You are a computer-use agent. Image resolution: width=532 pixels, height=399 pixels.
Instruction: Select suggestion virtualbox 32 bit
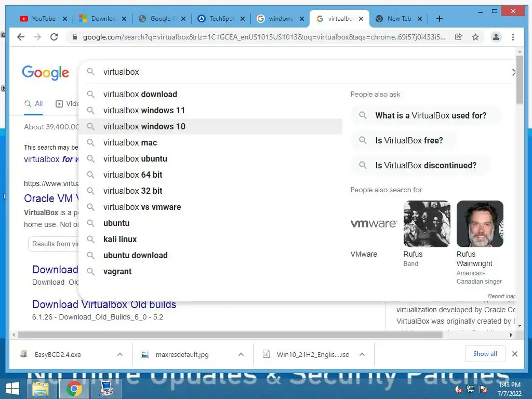click(210, 191)
